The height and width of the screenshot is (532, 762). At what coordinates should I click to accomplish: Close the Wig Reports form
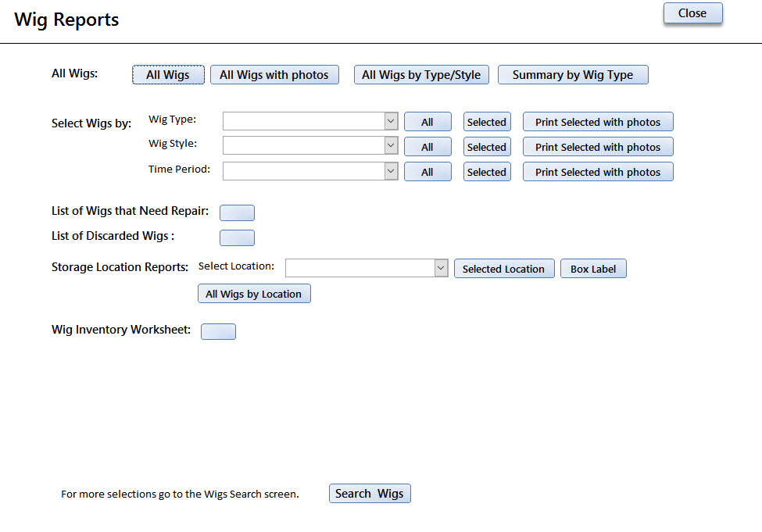pyautogui.click(x=692, y=13)
